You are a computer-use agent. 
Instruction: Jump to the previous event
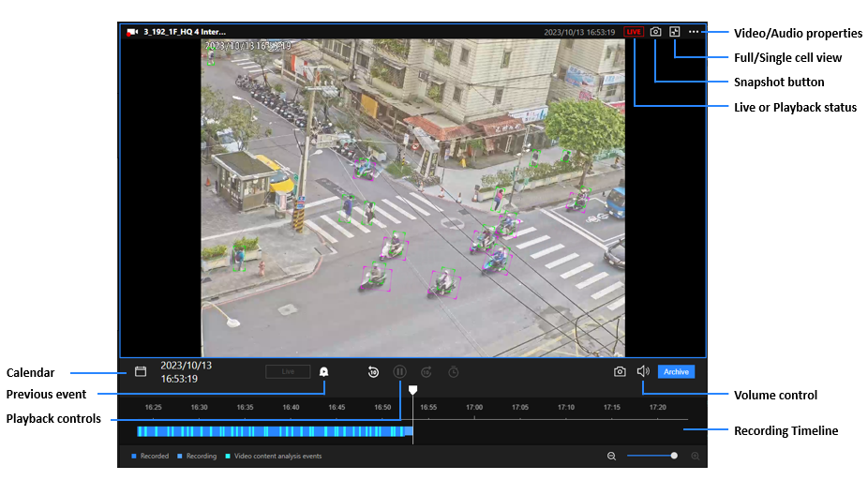323,372
